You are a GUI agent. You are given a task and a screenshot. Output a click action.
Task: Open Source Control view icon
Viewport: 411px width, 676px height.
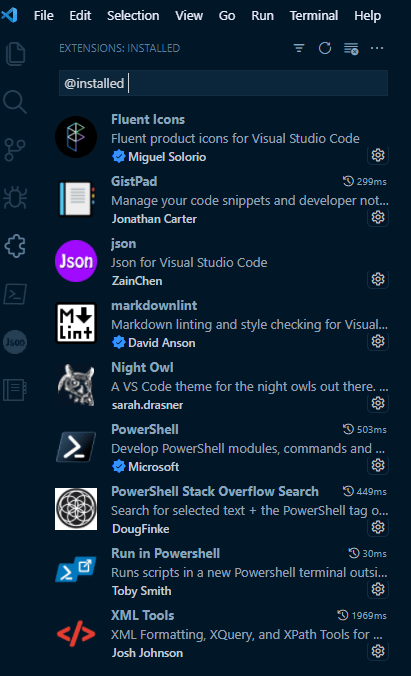(x=15, y=150)
